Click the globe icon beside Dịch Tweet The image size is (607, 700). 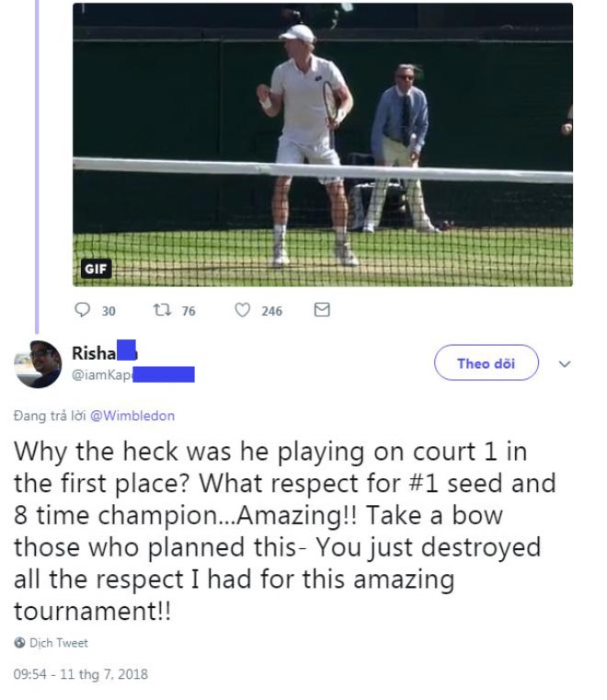click(x=19, y=643)
